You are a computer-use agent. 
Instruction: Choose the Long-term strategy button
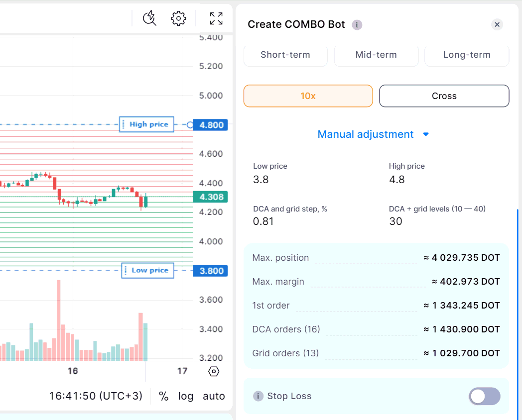(467, 55)
